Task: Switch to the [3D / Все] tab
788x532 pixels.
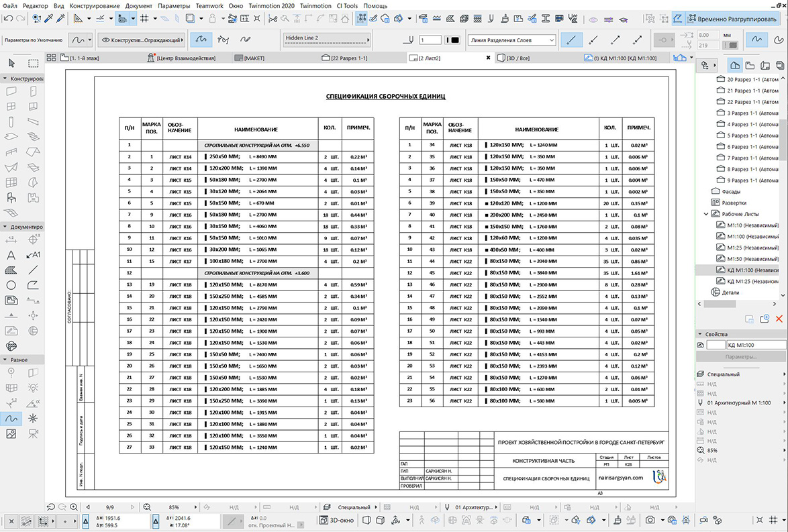Action: pos(513,58)
